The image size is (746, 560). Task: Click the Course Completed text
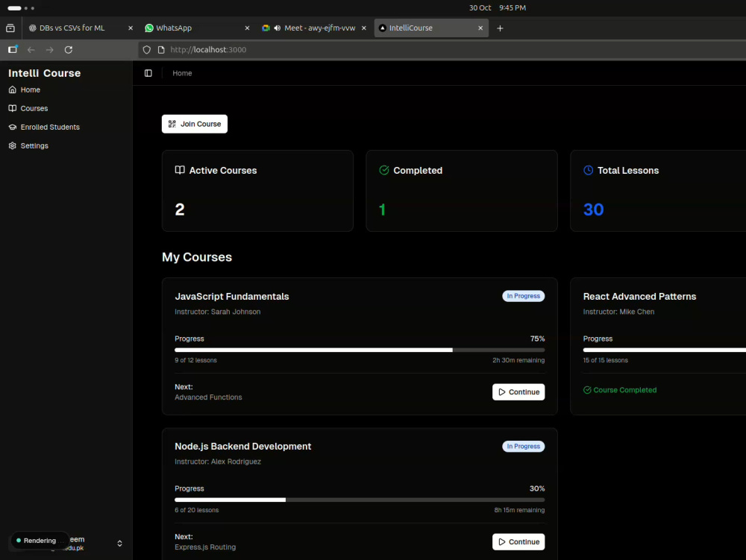tap(624, 390)
